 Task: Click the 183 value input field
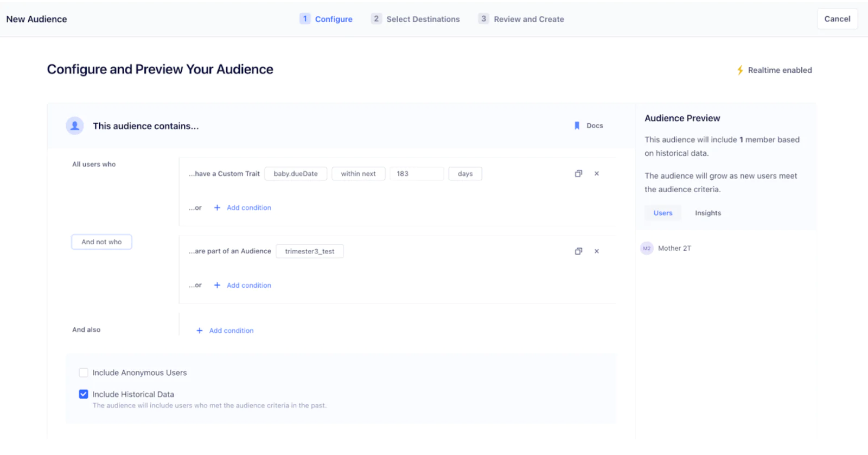tap(417, 174)
